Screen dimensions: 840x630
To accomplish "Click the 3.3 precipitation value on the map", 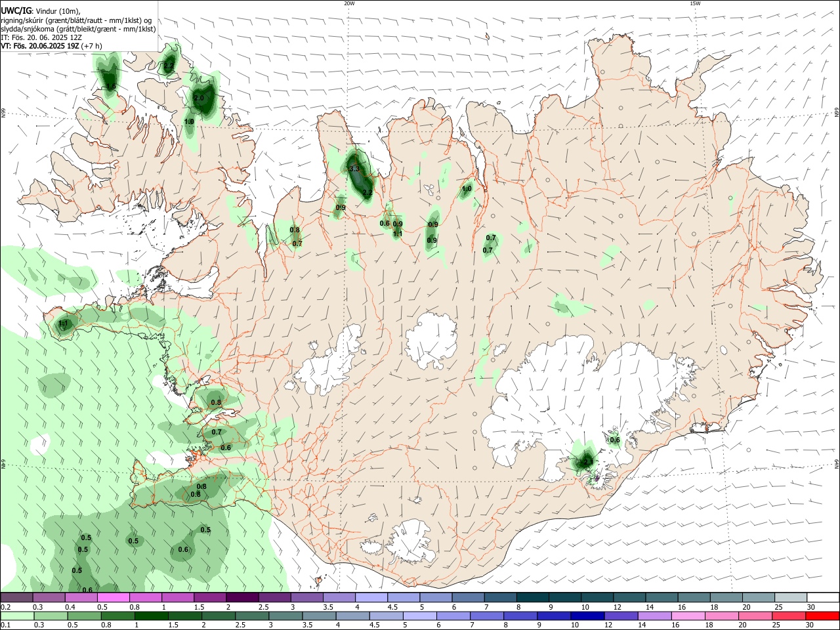I will (x=355, y=169).
